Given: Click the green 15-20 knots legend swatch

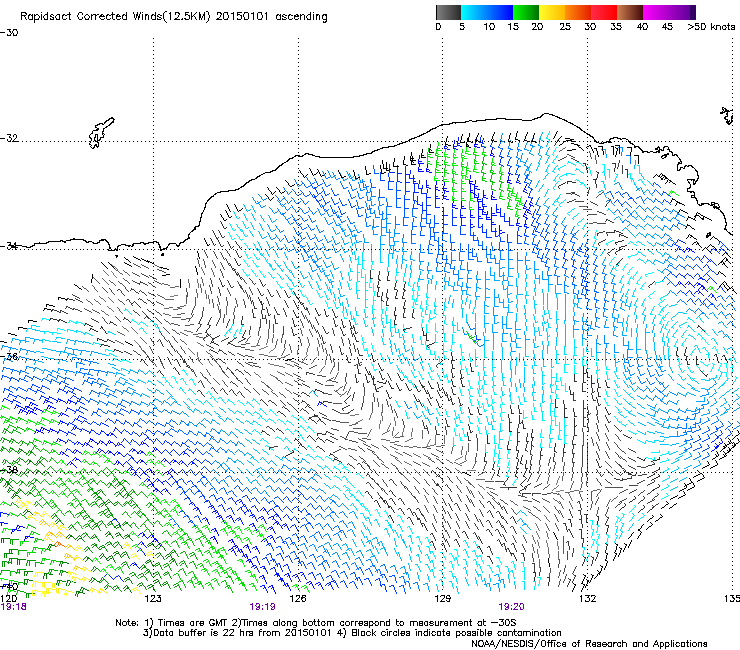Looking at the screenshot, I should 526,12.
